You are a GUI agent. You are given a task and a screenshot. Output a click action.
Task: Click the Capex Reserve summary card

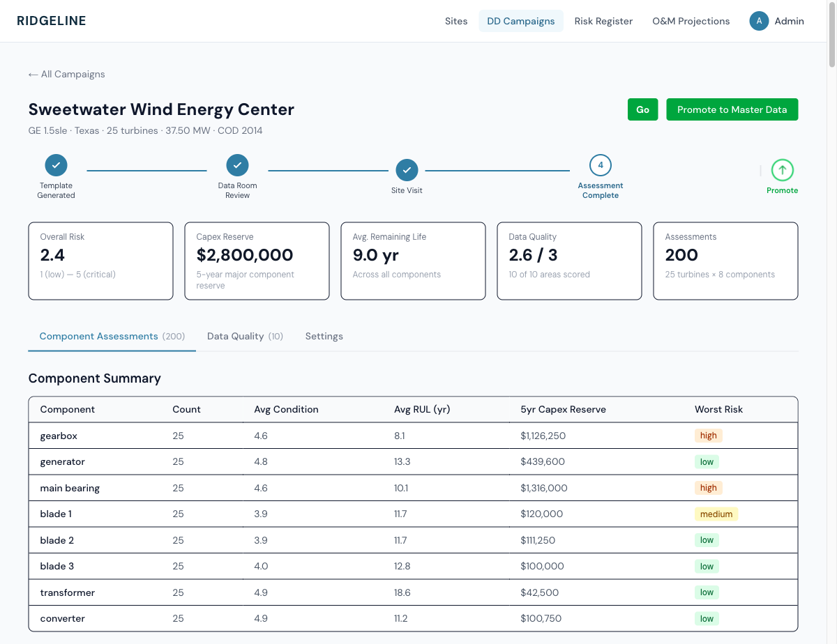click(257, 261)
